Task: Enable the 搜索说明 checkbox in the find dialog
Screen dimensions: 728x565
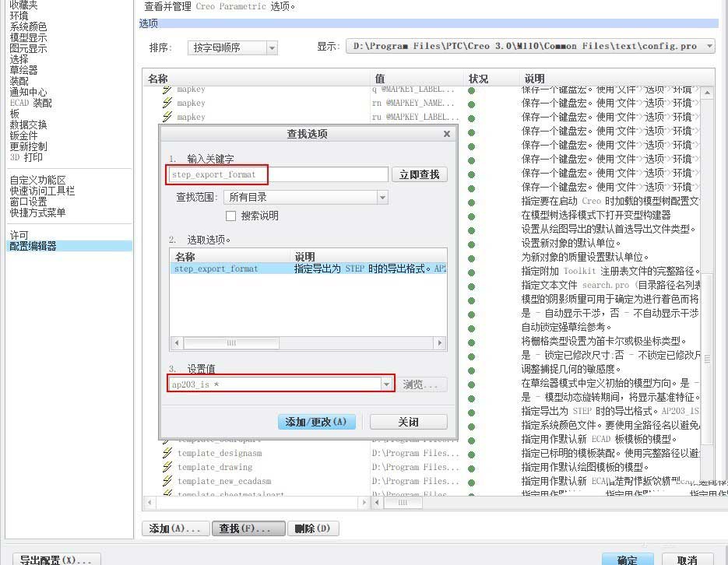Action: coord(229,216)
